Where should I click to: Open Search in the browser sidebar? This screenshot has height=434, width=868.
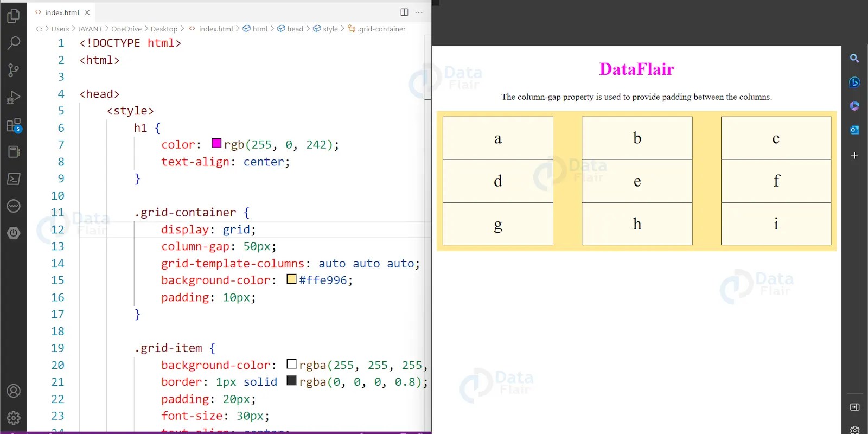click(854, 58)
